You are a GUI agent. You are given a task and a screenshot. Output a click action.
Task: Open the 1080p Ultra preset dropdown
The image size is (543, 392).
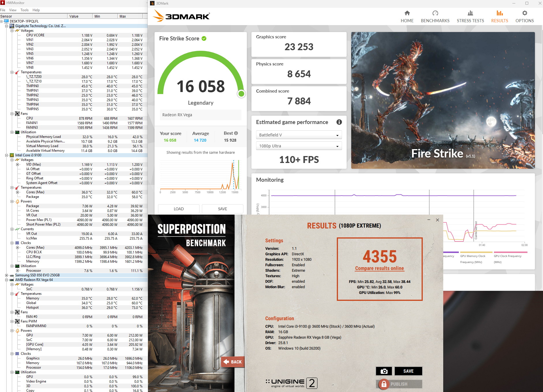coord(299,146)
